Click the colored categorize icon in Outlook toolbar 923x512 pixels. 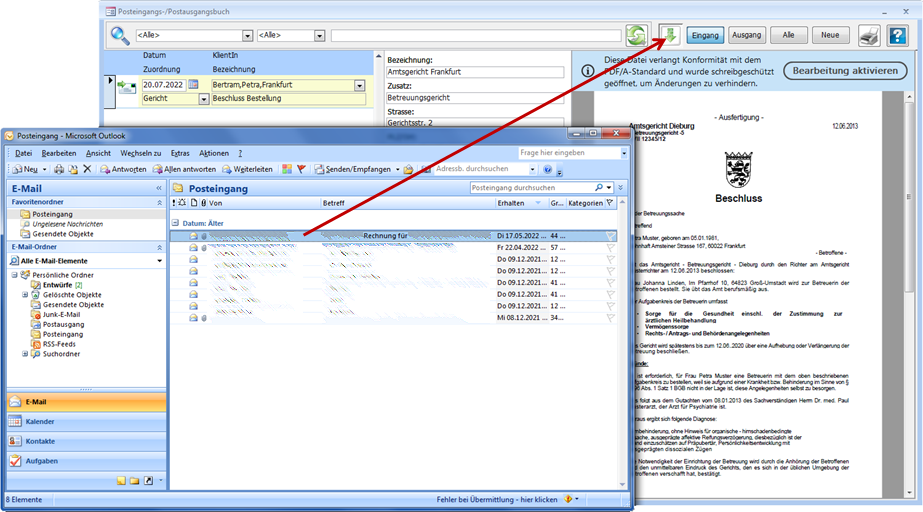tap(287, 169)
